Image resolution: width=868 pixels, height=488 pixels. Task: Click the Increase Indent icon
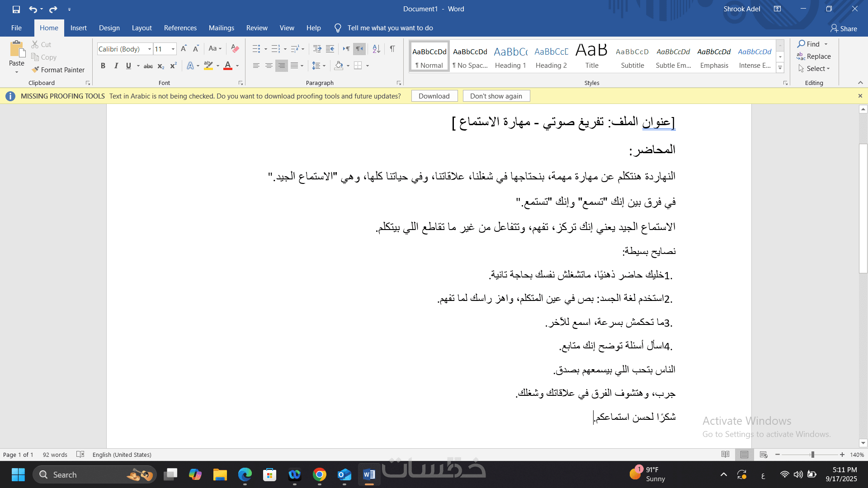pyautogui.click(x=330, y=49)
